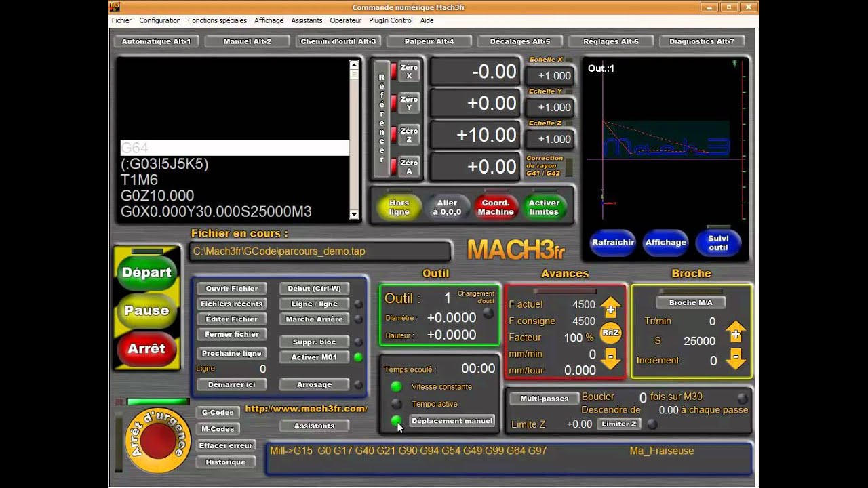Click the Référencer vertical button
Viewport: 868px width, 488px height.
click(x=382, y=119)
